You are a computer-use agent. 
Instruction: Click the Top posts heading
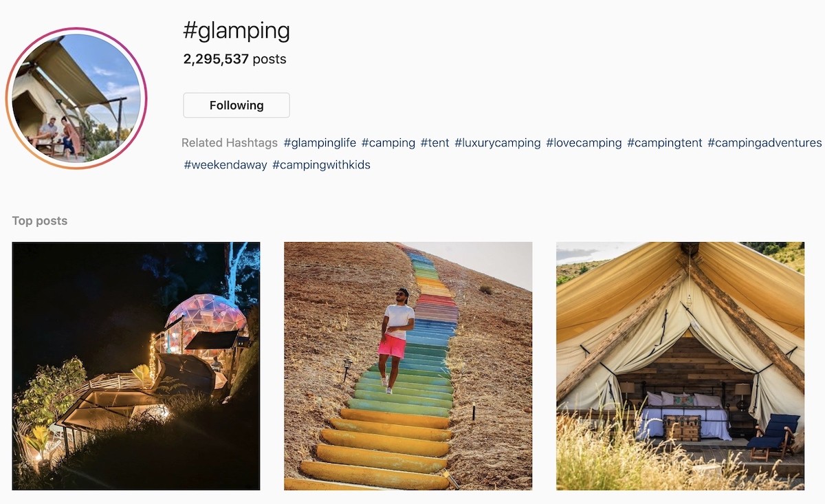[40, 221]
